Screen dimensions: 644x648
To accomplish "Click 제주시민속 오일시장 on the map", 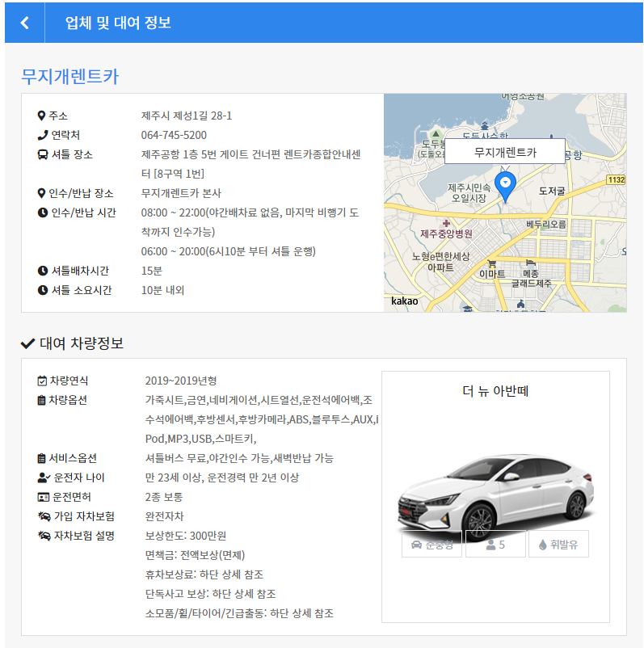I will point(469,193).
